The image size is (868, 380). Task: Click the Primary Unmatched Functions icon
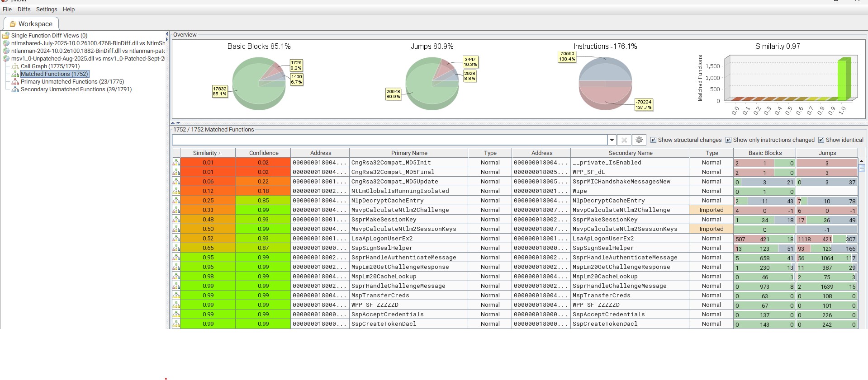click(15, 82)
